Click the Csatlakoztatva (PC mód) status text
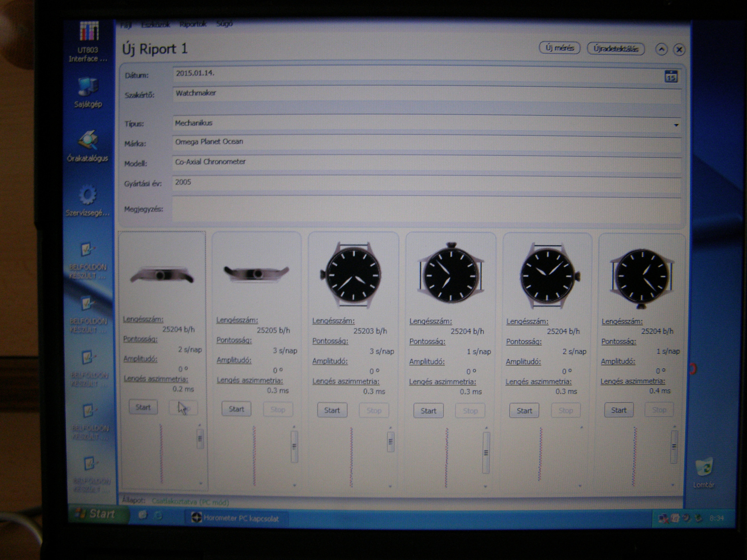This screenshot has width=747, height=560. (190, 502)
